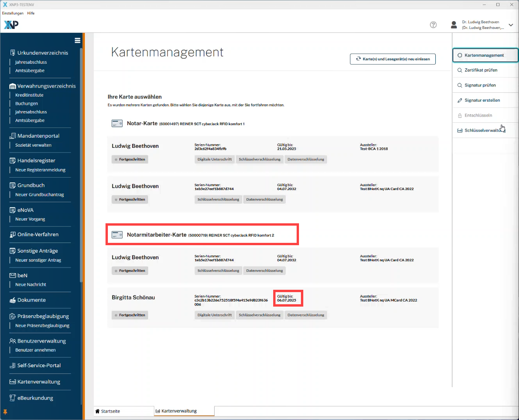519x420 pixels.
Task: Click the Dokumente icon
Action: point(13,300)
